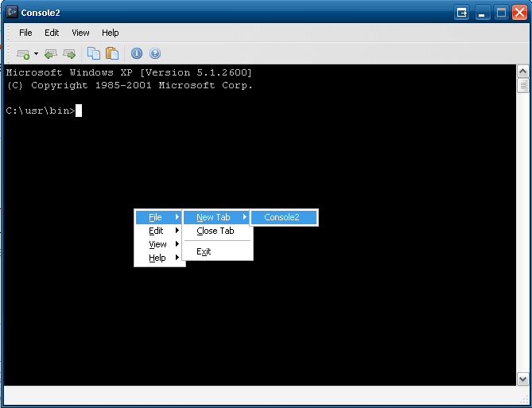The width and height of the screenshot is (532, 408).
Task: Click the title bar extra button left of minimize
Action: (x=461, y=13)
